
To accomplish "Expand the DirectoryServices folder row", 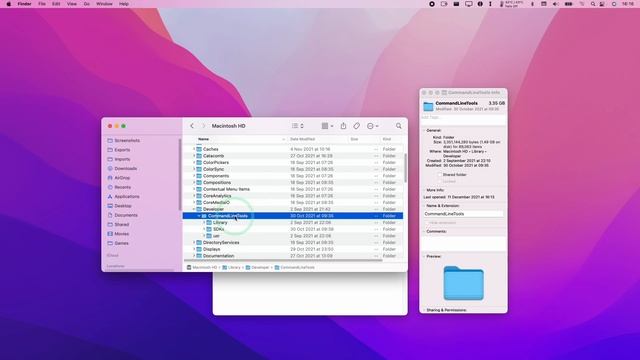I will [194, 242].
